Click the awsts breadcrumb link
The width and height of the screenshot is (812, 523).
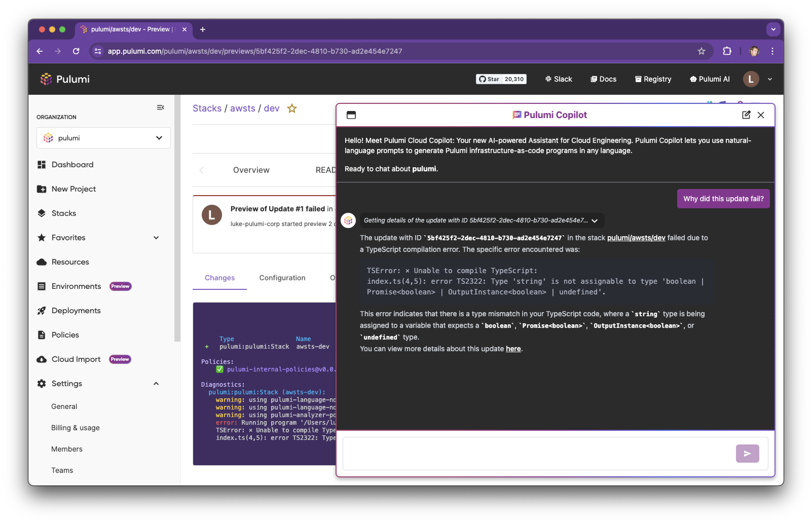pos(243,108)
